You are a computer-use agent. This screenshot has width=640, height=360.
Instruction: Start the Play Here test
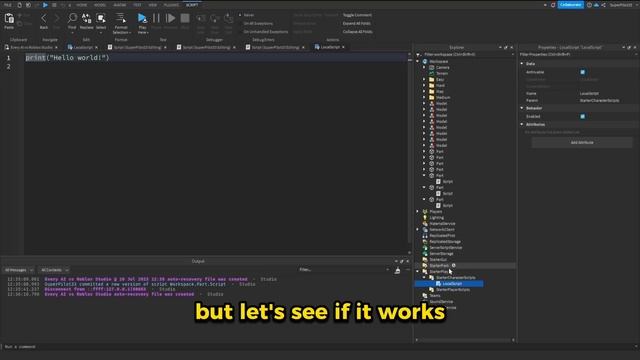[x=142, y=18]
